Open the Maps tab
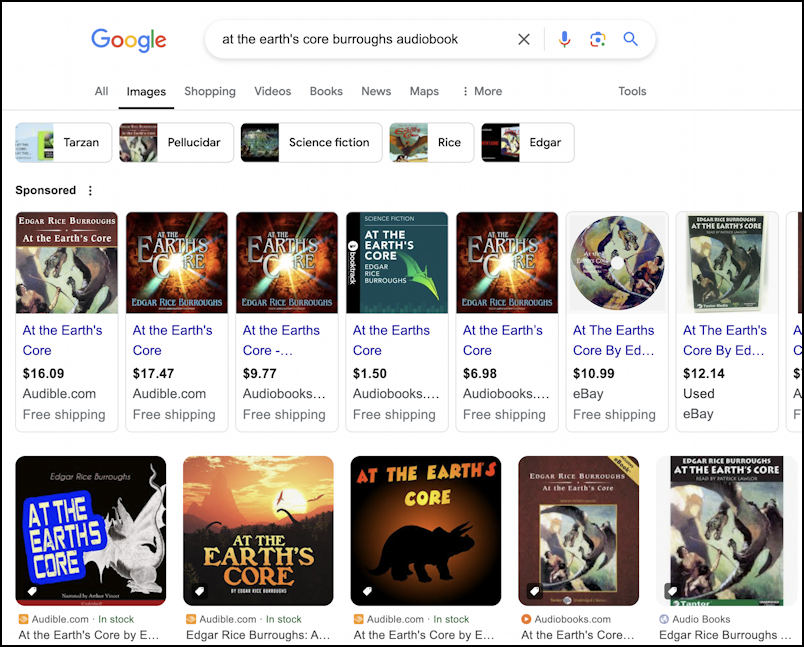 pyautogui.click(x=424, y=91)
